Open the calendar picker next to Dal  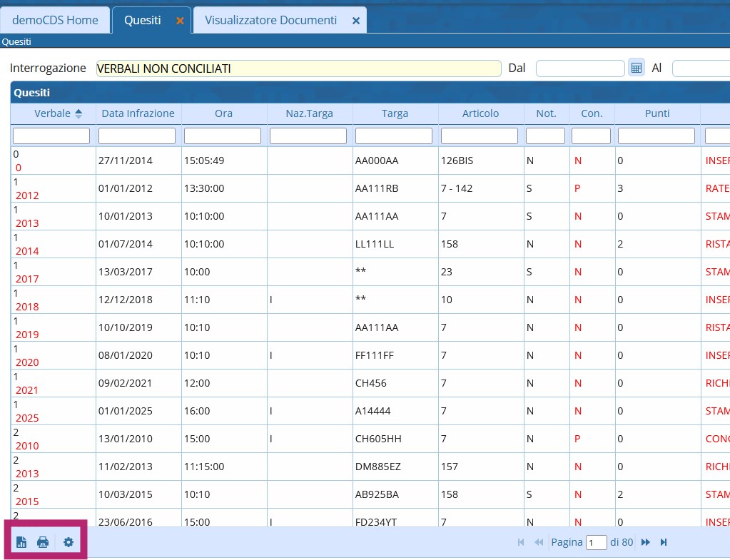637,68
